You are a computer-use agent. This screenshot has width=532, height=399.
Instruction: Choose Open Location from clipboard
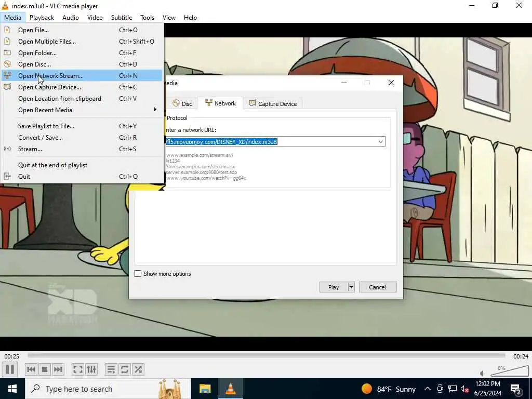coord(82,99)
